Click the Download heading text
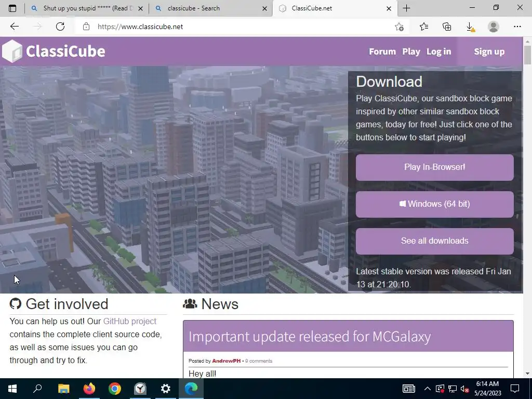Screen dimensions: 532x399 389,82
